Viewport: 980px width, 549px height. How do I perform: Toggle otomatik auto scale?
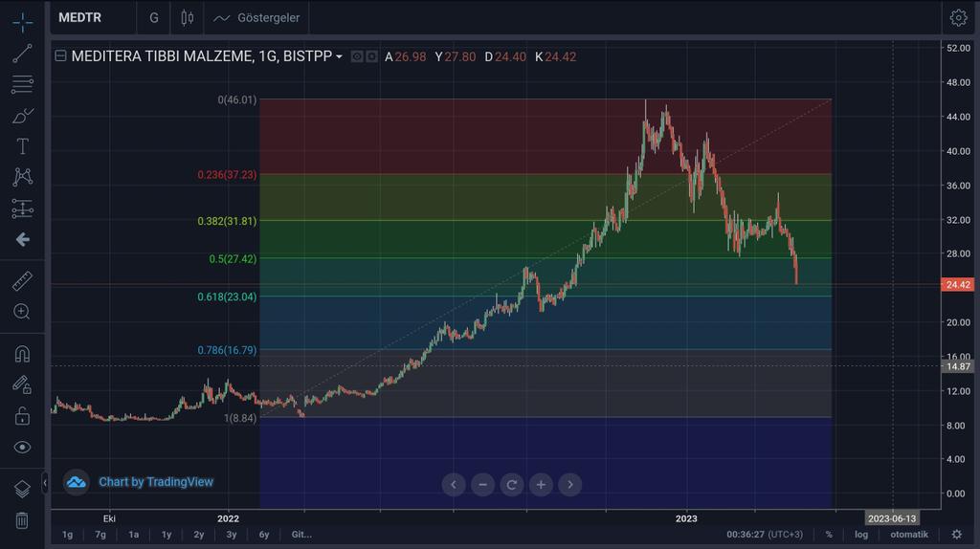point(909,535)
